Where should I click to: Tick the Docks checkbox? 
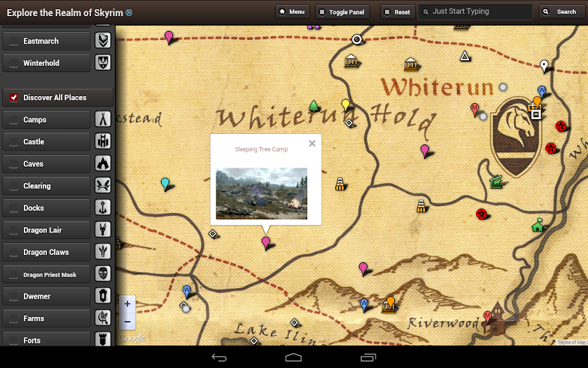point(13,208)
